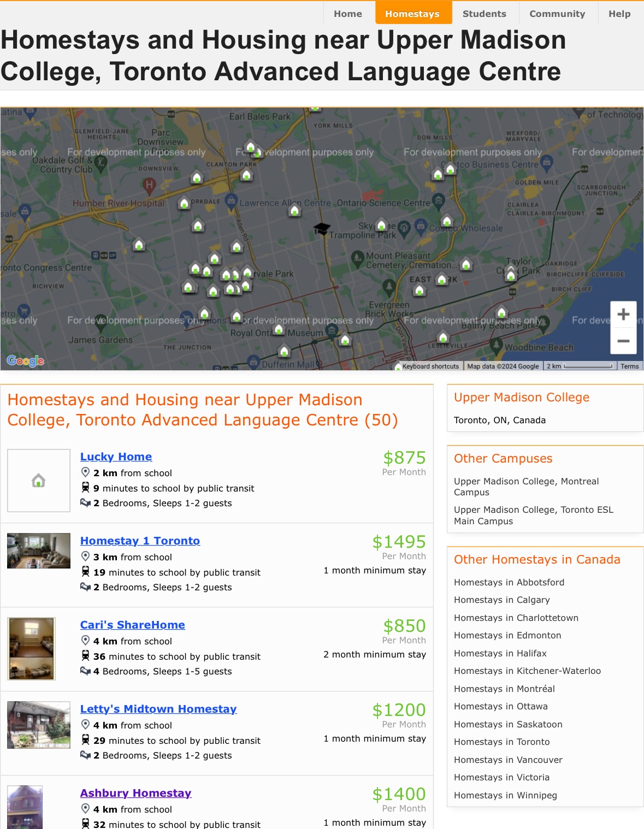Image resolution: width=644 pixels, height=829 pixels.
Task: Click the $875 Lucky Home price
Action: 404,458
